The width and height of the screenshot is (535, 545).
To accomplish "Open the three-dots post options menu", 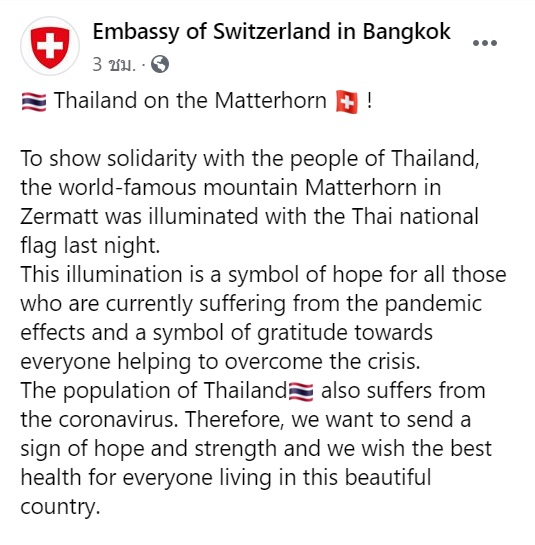I will pos(485,43).
